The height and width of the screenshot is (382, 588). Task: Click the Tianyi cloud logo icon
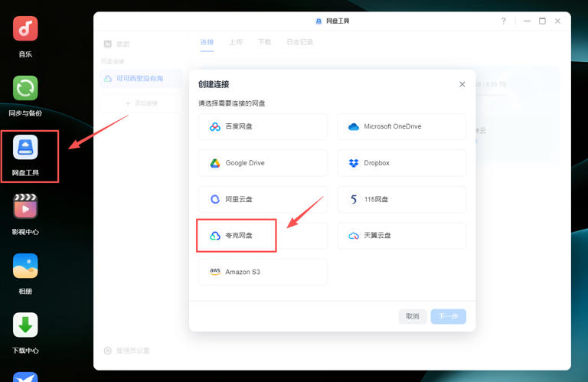[x=354, y=236]
